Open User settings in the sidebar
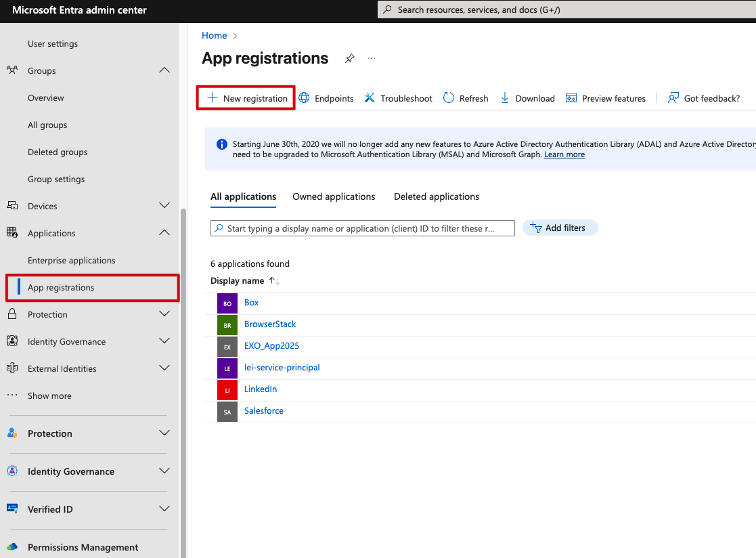 53,44
